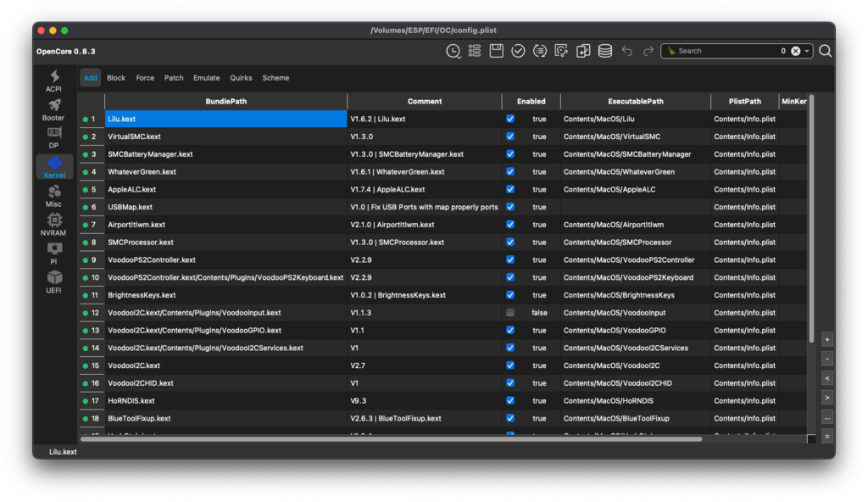Open the Kernel section in sidebar
This screenshot has height=502, width=868.
coord(54,166)
